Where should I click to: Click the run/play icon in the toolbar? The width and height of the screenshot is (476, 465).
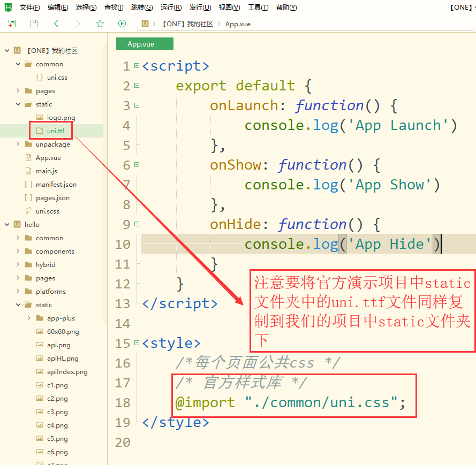pos(122,24)
